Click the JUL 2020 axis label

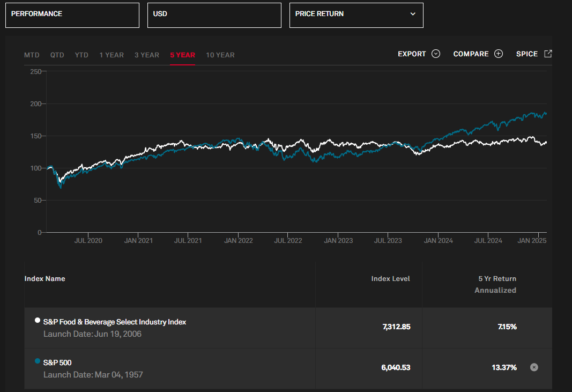point(88,241)
